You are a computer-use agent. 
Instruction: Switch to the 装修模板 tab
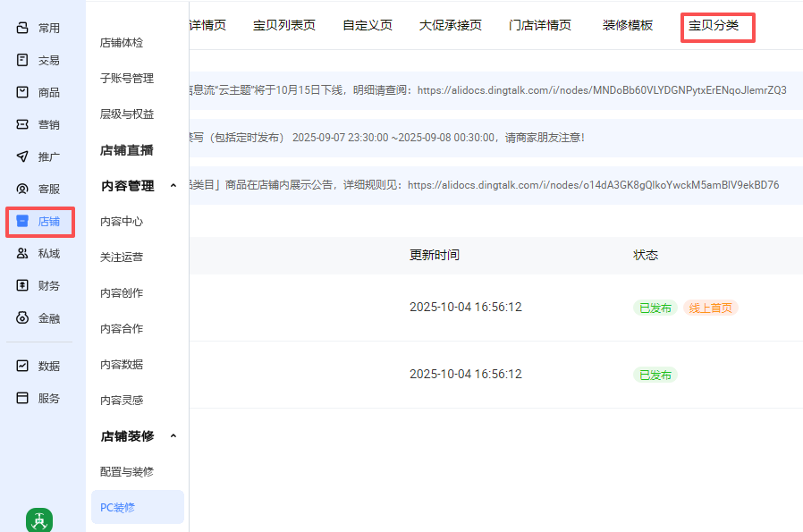click(x=628, y=25)
